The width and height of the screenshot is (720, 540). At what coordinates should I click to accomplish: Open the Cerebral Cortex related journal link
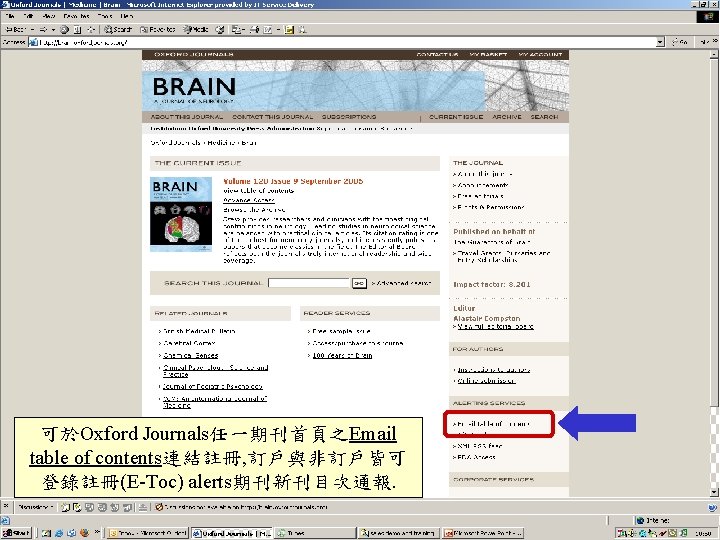[189, 343]
